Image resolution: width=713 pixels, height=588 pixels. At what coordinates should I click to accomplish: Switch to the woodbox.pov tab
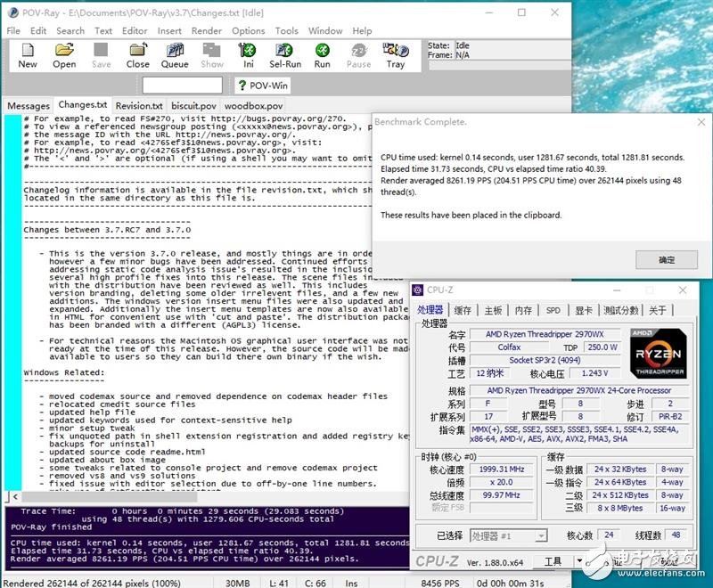[253, 106]
